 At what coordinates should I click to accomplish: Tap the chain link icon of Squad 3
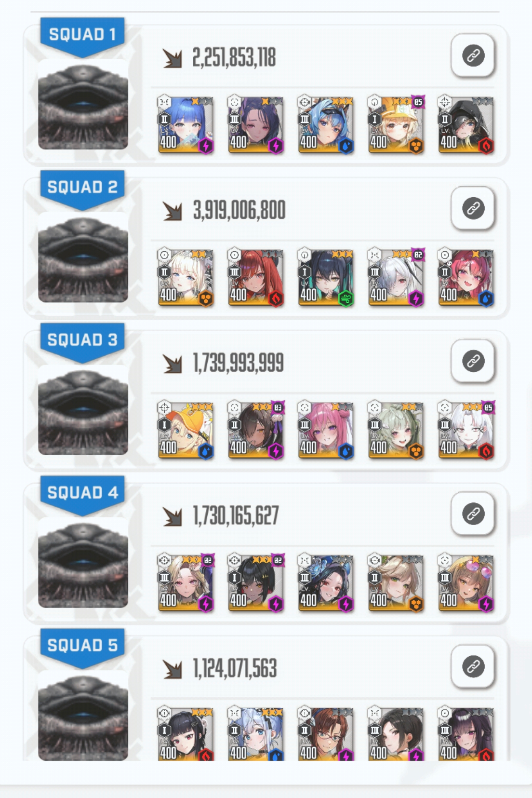tap(473, 361)
